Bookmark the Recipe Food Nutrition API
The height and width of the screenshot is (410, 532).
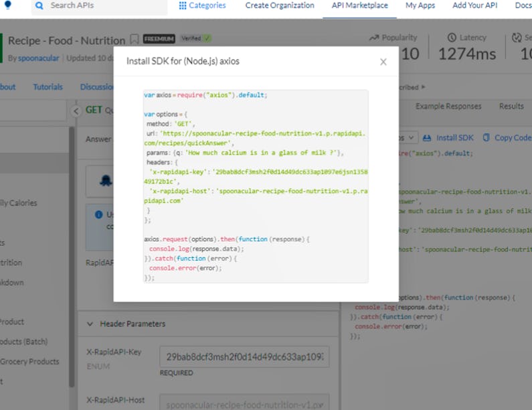coord(135,40)
